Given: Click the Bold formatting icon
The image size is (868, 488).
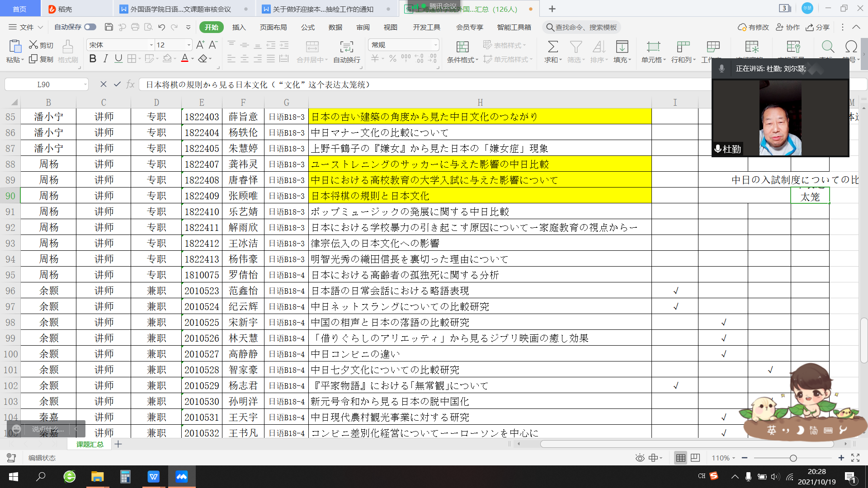Looking at the screenshot, I should click(93, 59).
